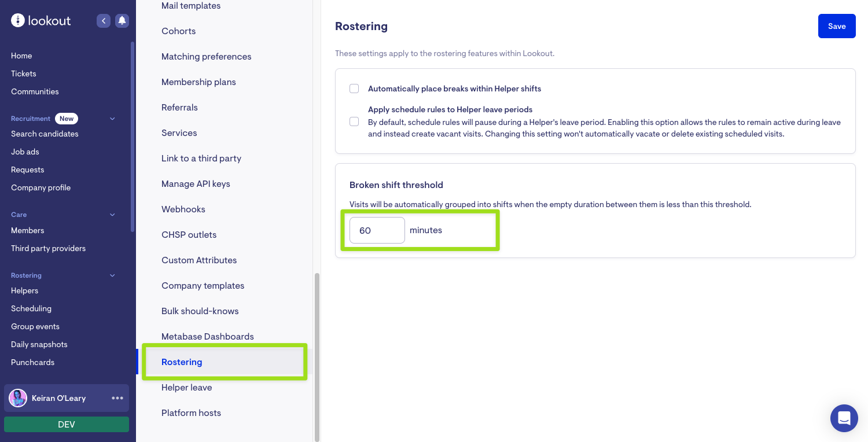
Task: Tick Apply schedule rules to Helper leave
Action: pyautogui.click(x=354, y=121)
